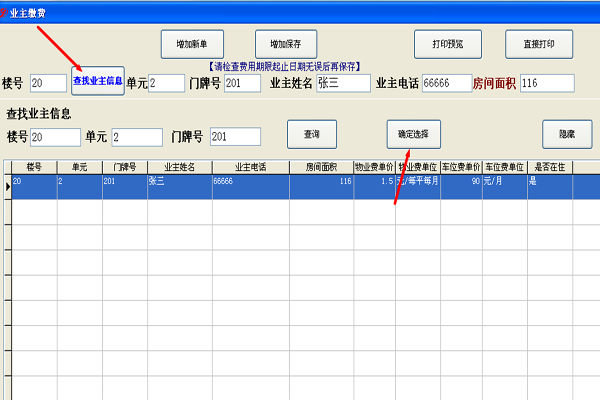Click the 元/月 unit cell
Screen dimensions: 600x400
(x=505, y=187)
